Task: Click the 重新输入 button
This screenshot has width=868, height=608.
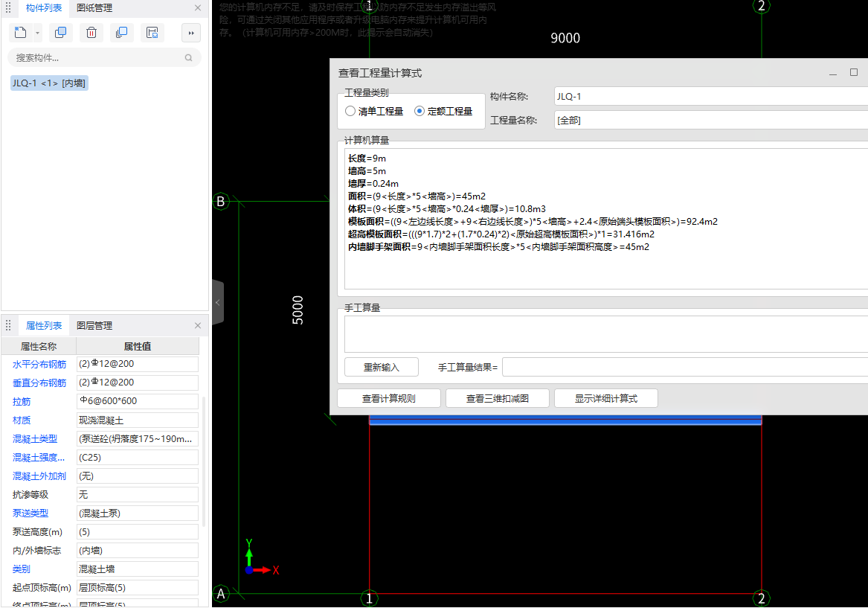Action: point(382,367)
